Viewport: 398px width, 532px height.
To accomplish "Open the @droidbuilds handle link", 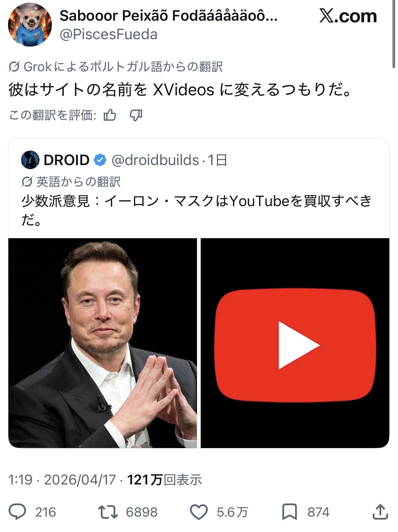I will tap(155, 160).
